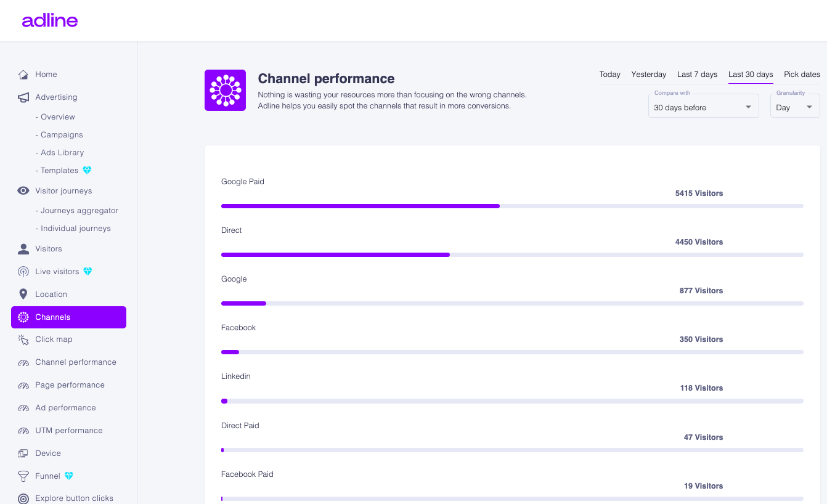Screen dimensions: 827x504
Task: Open the Pick dates tab
Action: click(x=802, y=75)
